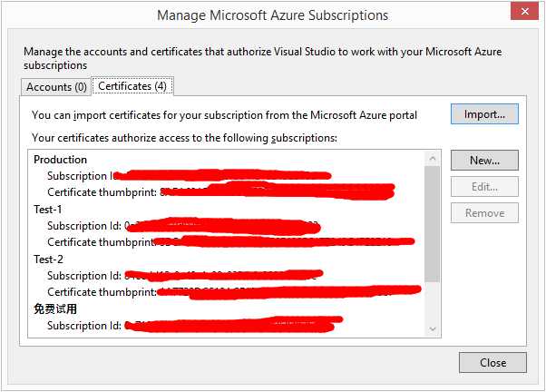Select the Test-2 subscription entry
The width and height of the screenshot is (546, 392).
pyautogui.click(x=48, y=260)
